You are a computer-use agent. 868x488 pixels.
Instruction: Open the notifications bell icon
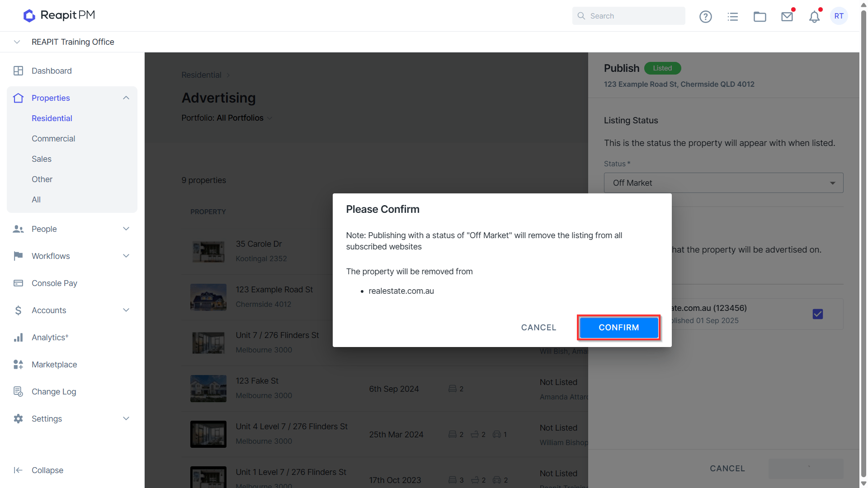coord(814,16)
